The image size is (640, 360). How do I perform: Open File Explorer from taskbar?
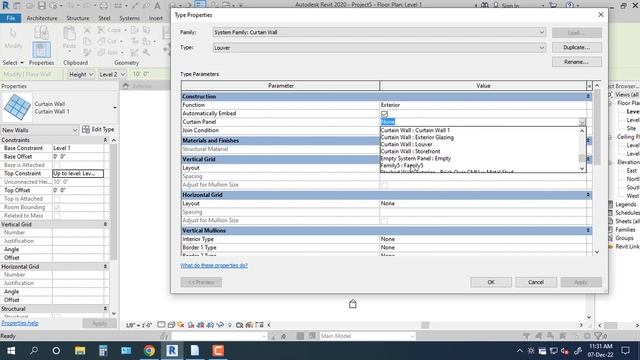[80, 351]
